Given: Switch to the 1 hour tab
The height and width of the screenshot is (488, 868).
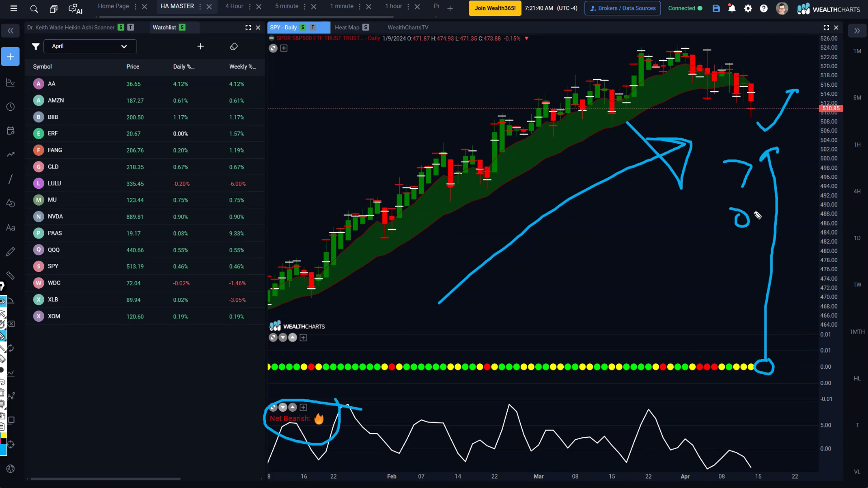Looking at the screenshot, I should coord(393,6).
